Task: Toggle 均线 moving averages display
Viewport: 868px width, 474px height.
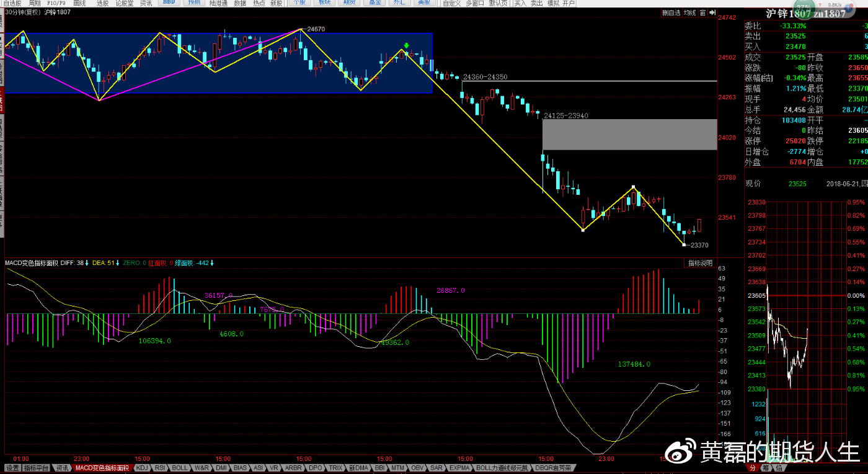Action: coord(689,12)
